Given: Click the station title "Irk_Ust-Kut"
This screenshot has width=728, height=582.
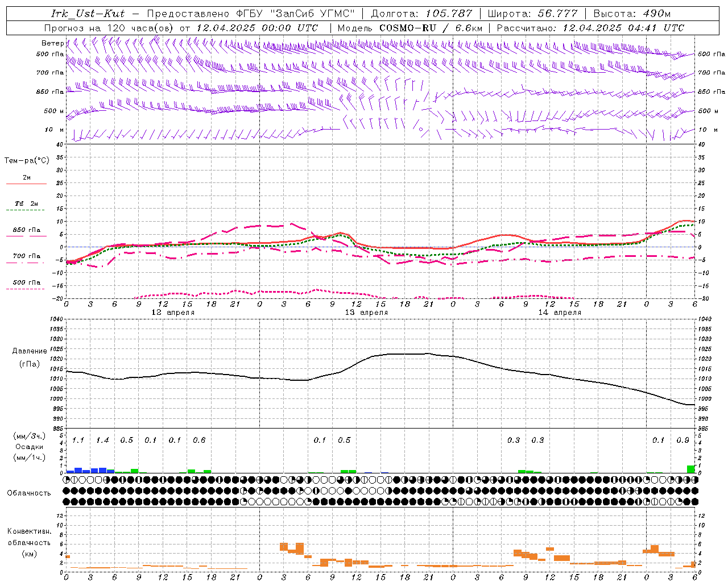Looking at the screenshot, I should [x=88, y=14].
